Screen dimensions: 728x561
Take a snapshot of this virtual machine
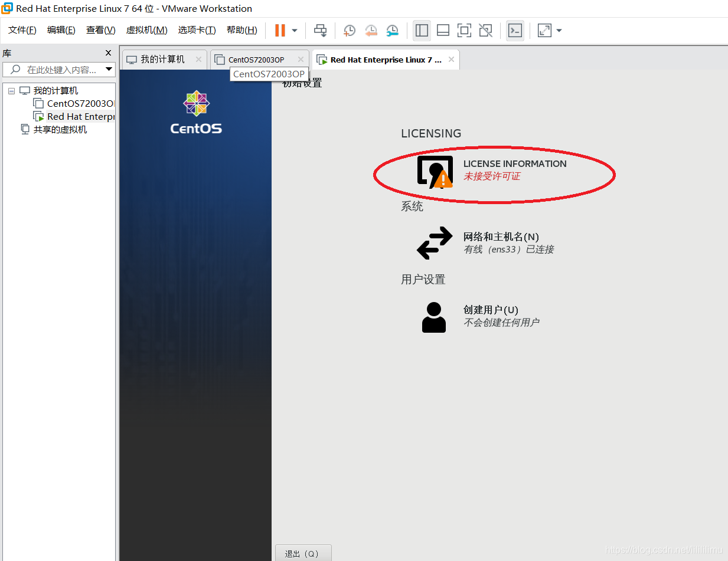pos(350,30)
